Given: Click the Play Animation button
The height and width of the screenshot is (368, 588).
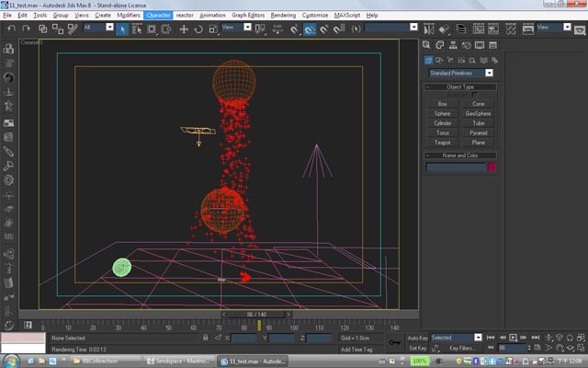Looking at the screenshot, I should click(513, 338).
